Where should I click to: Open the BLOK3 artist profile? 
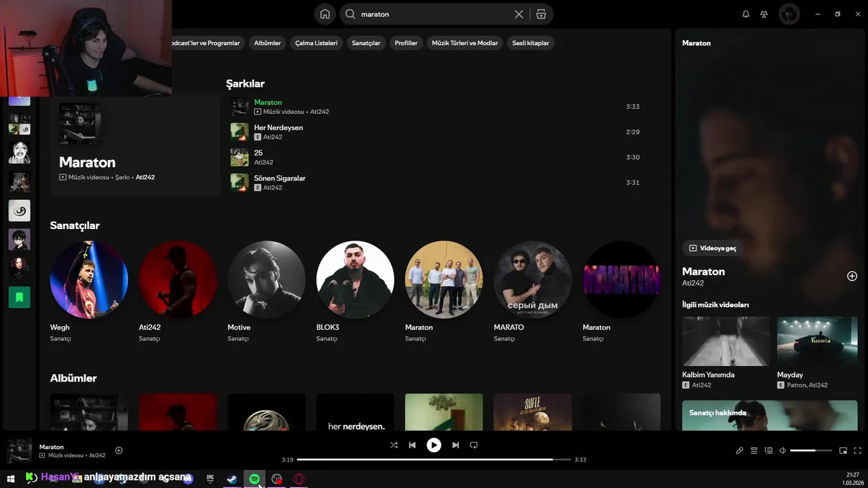pyautogui.click(x=355, y=280)
